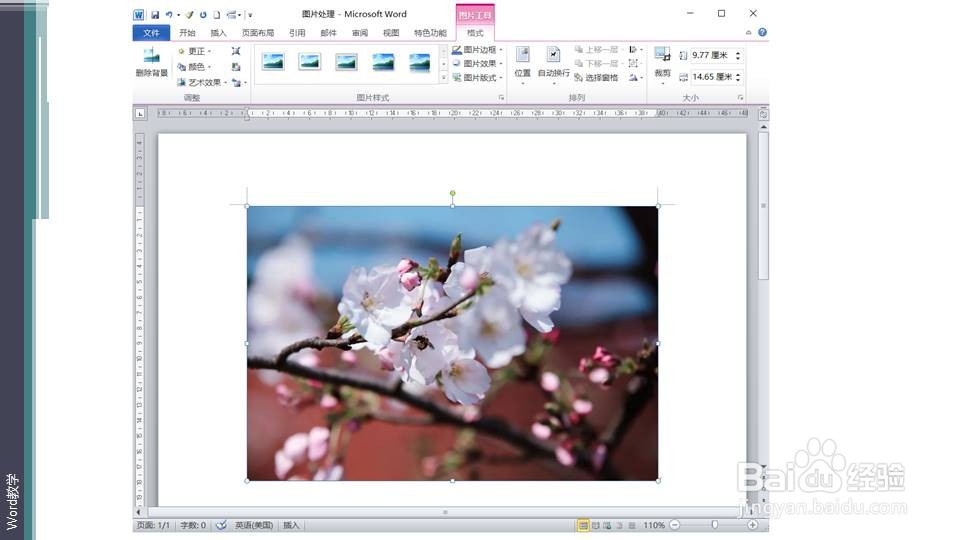Apply the first picture style thumbnail

click(x=273, y=62)
